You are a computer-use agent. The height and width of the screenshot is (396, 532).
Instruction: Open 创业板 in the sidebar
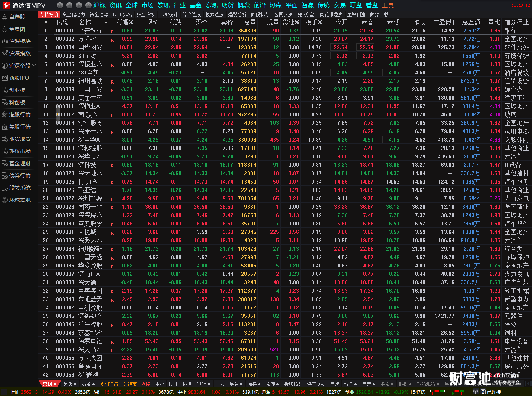[x=17, y=90]
